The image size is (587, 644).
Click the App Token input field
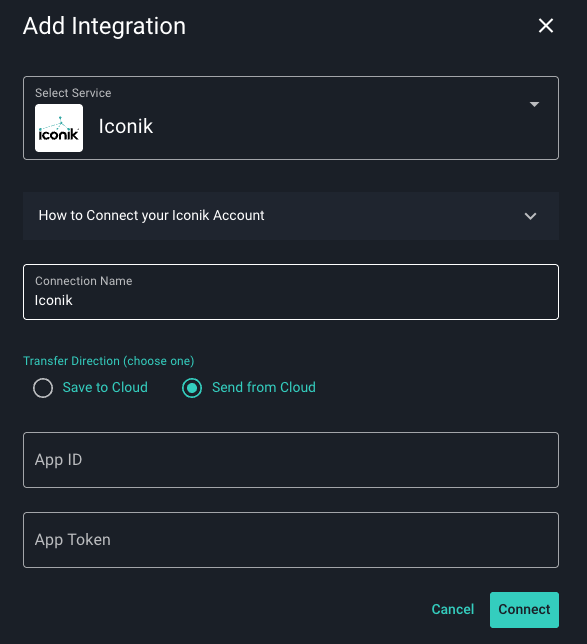point(291,540)
